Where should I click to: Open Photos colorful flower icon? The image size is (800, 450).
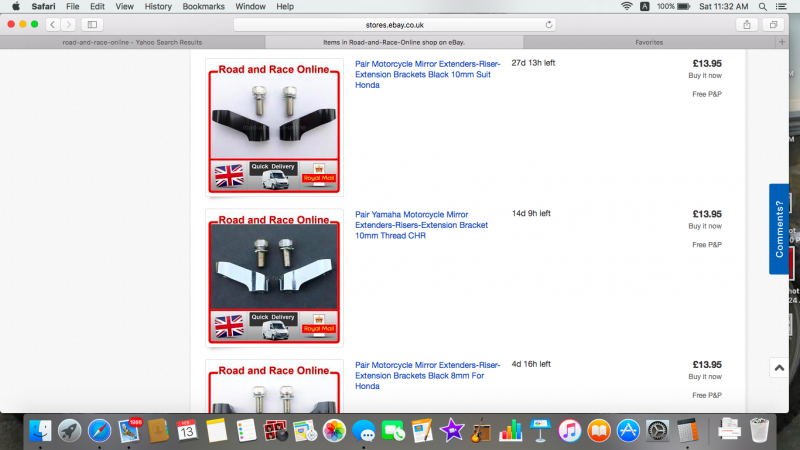[x=334, y=431]
